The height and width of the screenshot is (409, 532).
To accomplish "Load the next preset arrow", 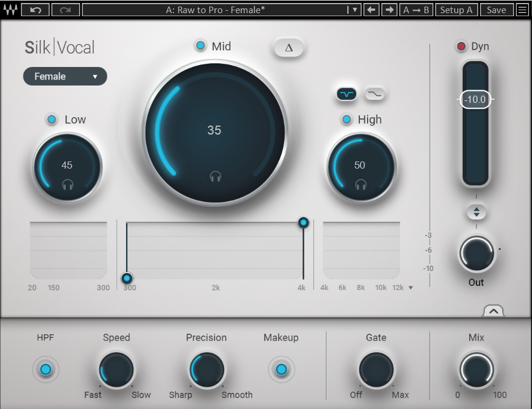I will pos(389,10).
